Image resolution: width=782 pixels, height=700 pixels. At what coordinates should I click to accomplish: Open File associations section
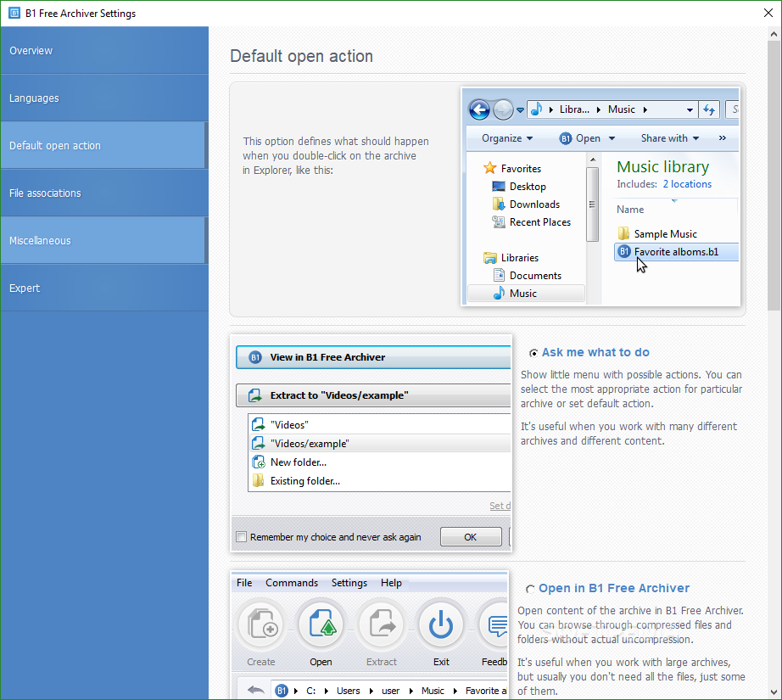coord(104,193)
